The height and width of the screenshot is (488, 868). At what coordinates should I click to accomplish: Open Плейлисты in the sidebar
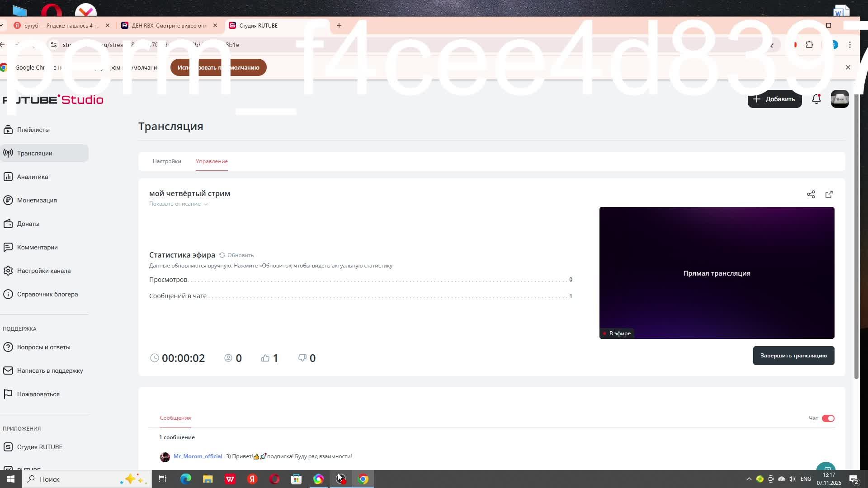point(33,130)
